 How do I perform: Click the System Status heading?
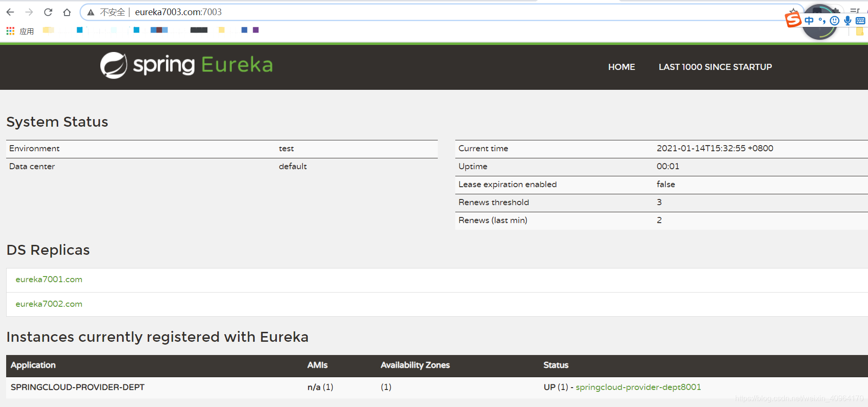pyautogui.click(x=57, y=122)
